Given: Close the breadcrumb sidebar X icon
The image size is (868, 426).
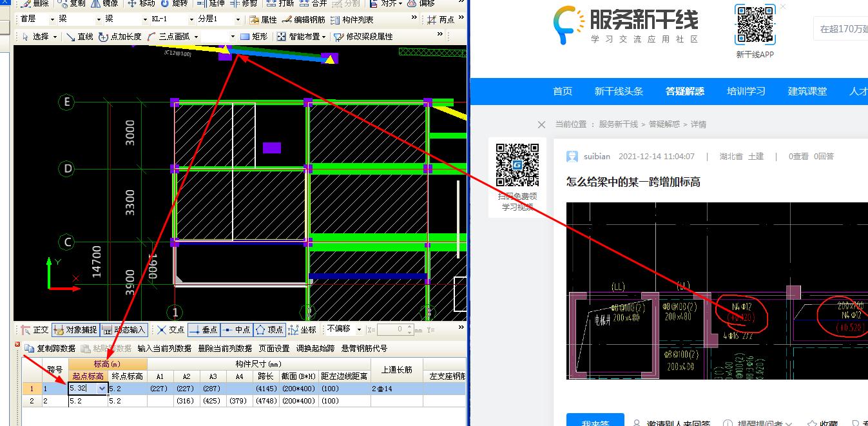Looking at the screenshot, I should tap(542, 124).
